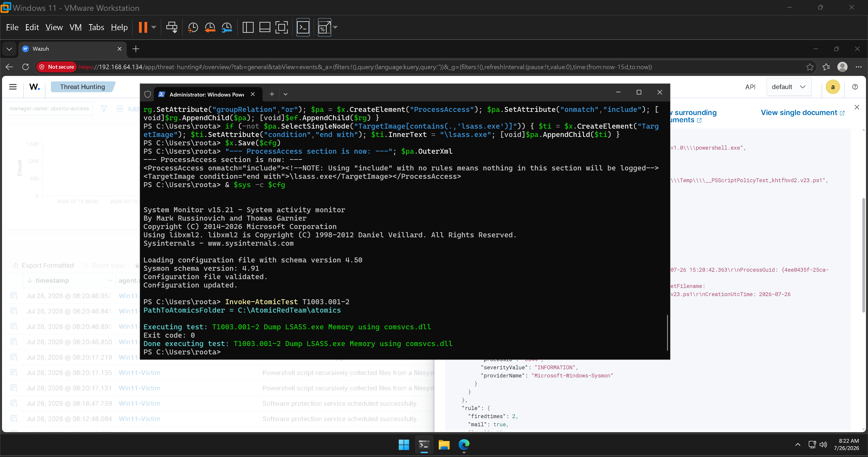Image resolution: width=868 pixels, height=457 pixels.
Task: Maximize the Windows Terminal window
Action: click(639, 92)
